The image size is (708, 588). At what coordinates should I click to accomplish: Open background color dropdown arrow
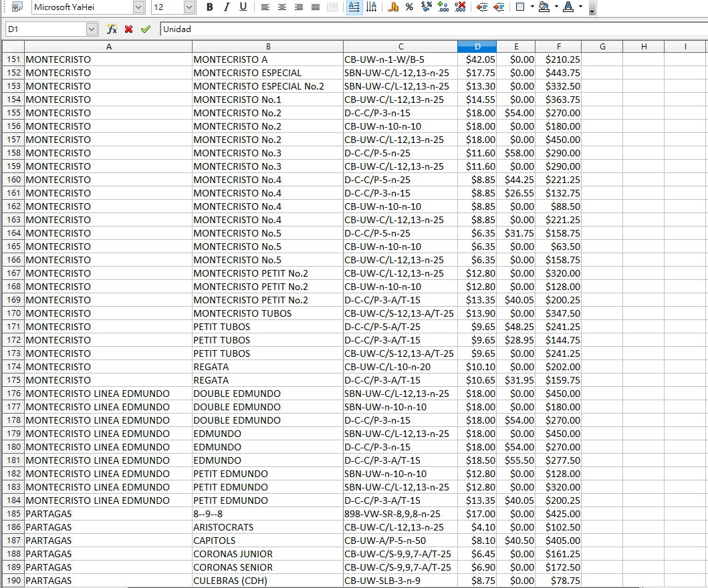(x=556, y=7)
